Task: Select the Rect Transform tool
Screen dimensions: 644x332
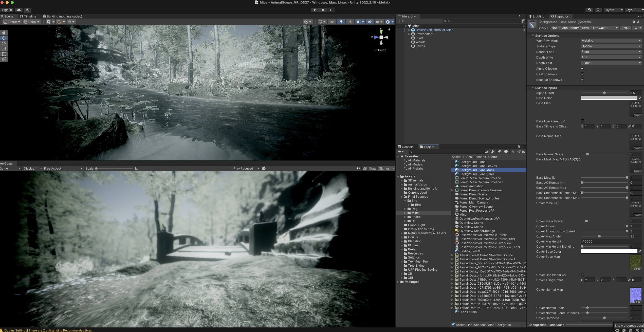Action: point(4,54)
